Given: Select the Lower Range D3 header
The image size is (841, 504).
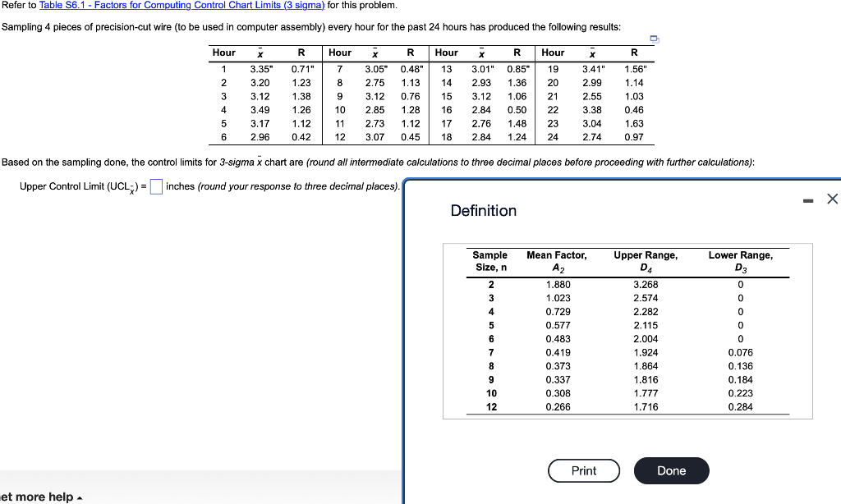Looking at the screenshot, I should pos(742,260).
